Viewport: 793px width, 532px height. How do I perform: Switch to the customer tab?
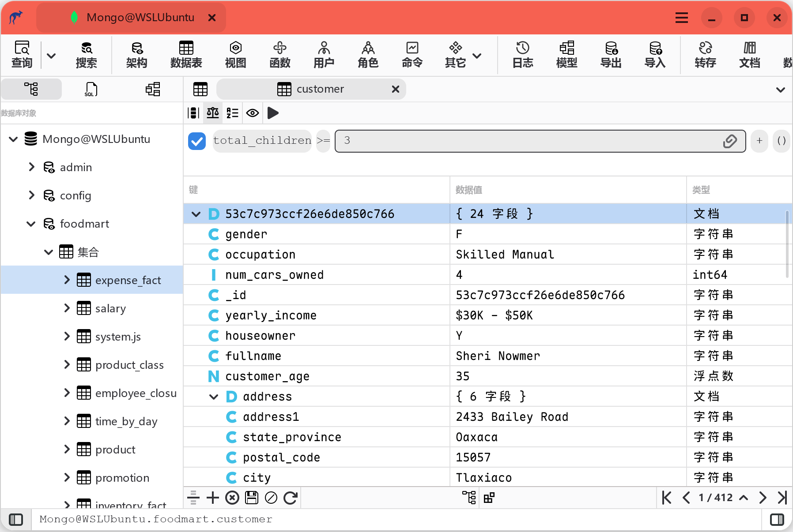[320, 89]
